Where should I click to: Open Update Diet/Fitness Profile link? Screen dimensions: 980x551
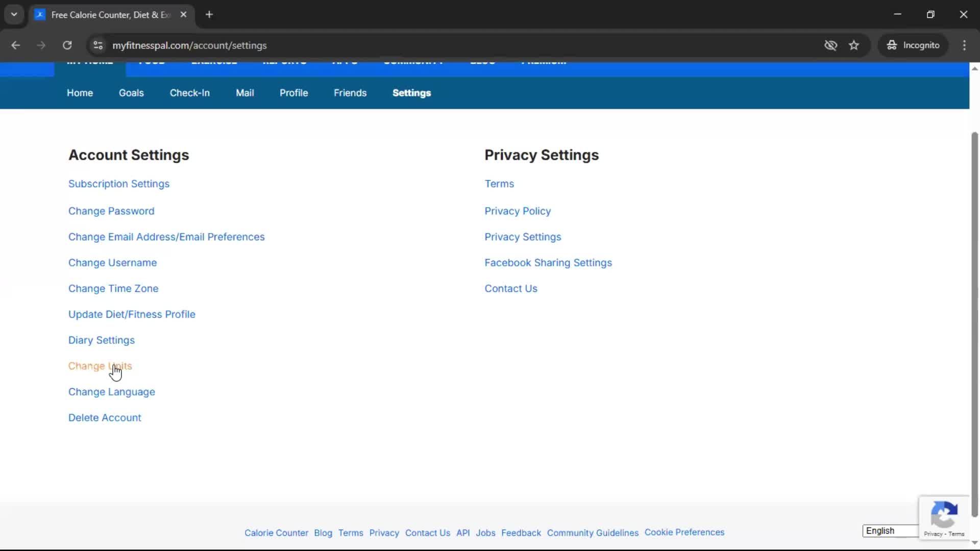click(132, 314)
